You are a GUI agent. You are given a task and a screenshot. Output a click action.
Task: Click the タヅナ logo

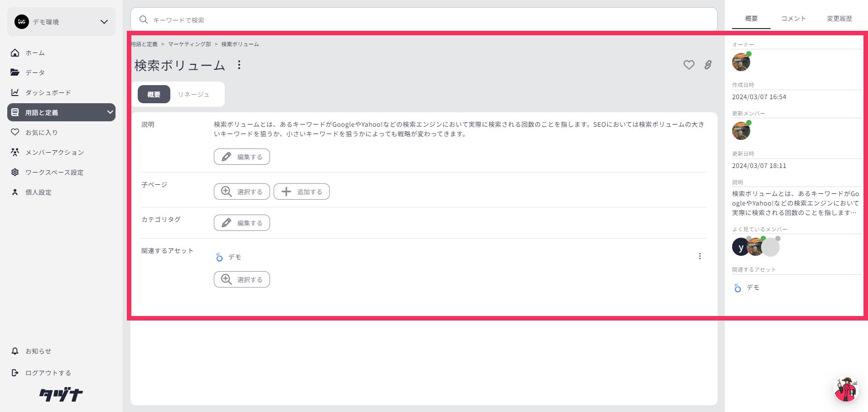(x=61, y=394)
